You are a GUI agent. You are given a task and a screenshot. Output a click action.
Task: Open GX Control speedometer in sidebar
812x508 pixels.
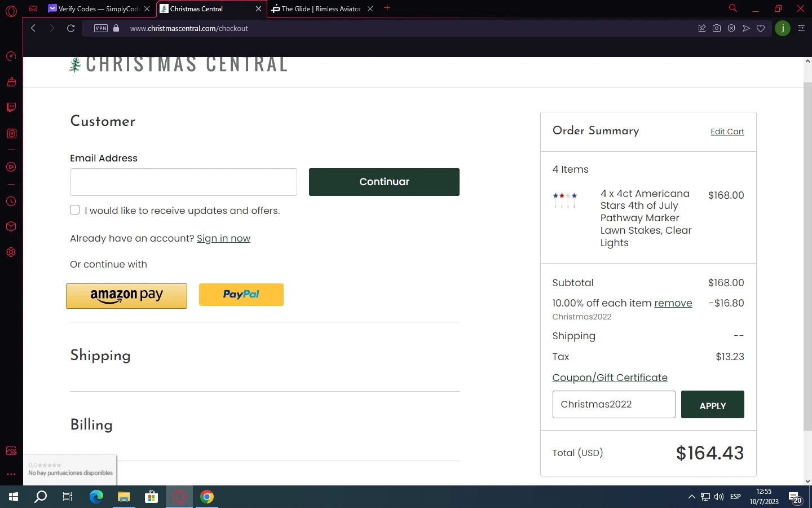pos(11,56)
